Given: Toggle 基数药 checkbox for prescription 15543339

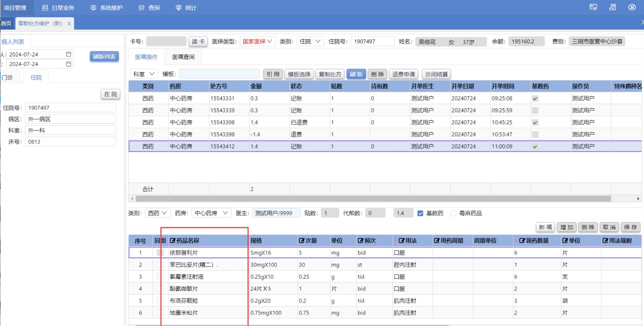Looking at the screenshot, I should 535,110.
